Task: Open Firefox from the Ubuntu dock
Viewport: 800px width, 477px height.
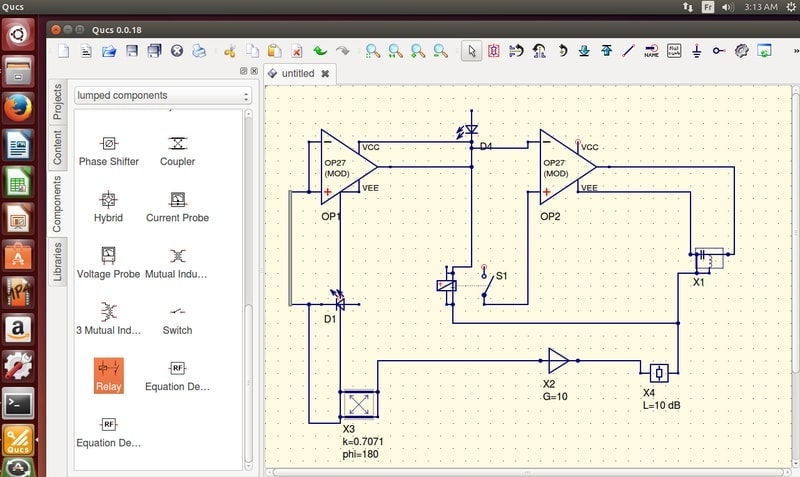Action: click(x=18, y=108)
